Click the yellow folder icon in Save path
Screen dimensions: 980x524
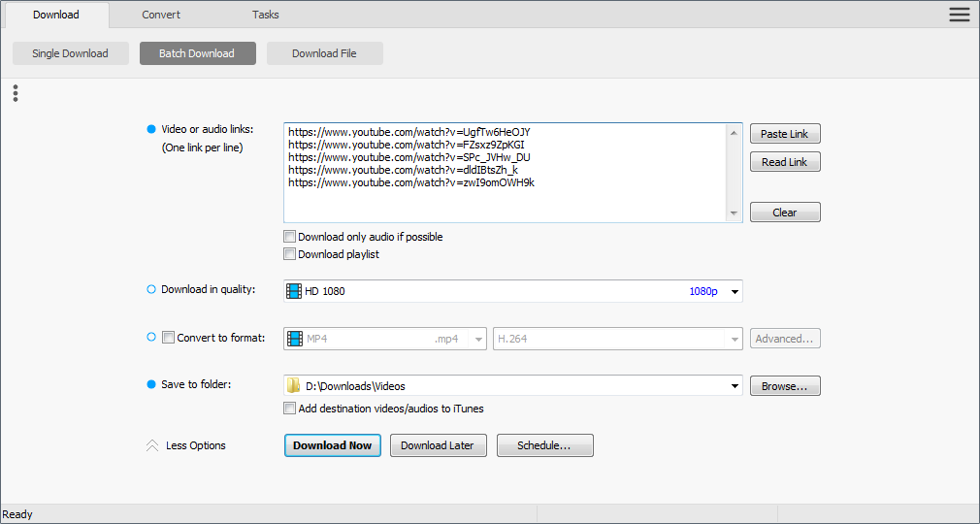click(294, 386)
